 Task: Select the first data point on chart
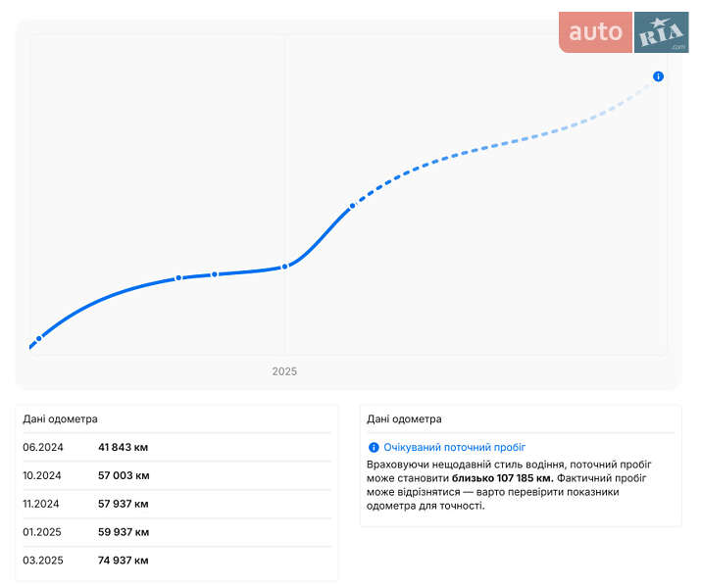[x=39, y=339]
